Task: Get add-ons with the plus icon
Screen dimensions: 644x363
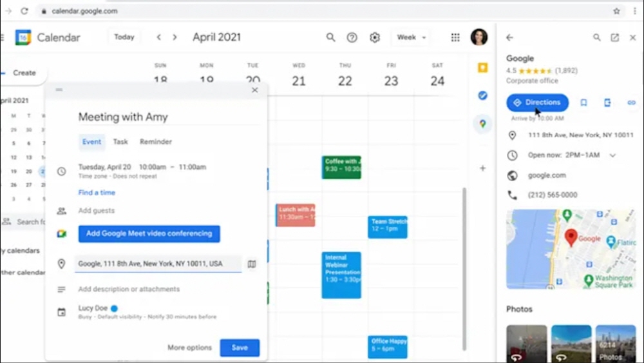Action: (482, 168)
